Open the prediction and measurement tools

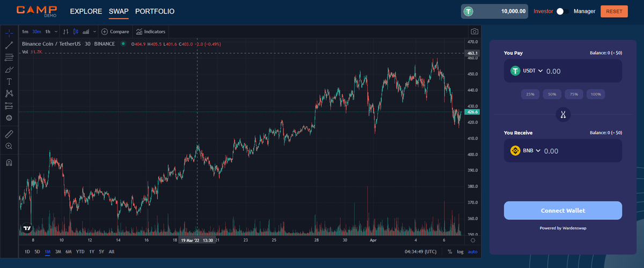[9, 106]
